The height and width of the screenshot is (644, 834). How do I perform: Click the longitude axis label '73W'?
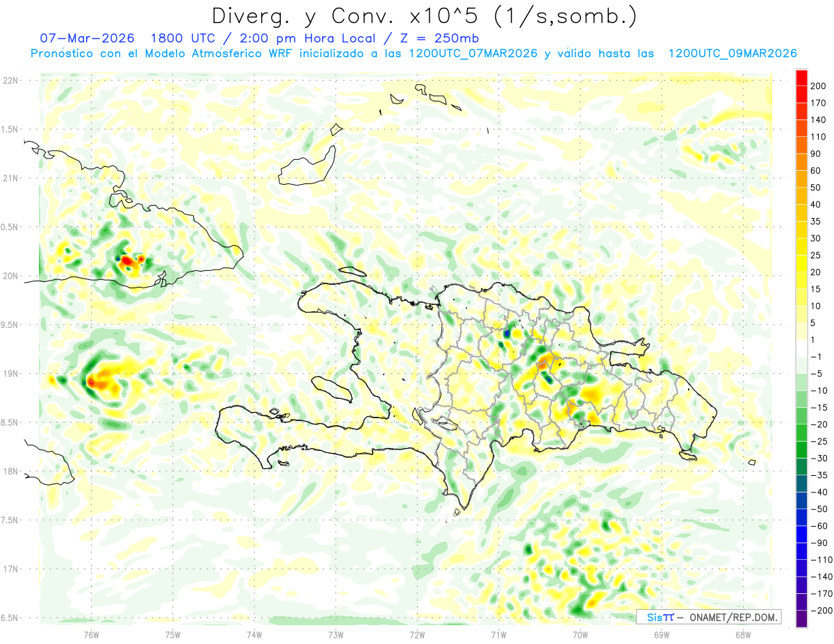[336, 634]
